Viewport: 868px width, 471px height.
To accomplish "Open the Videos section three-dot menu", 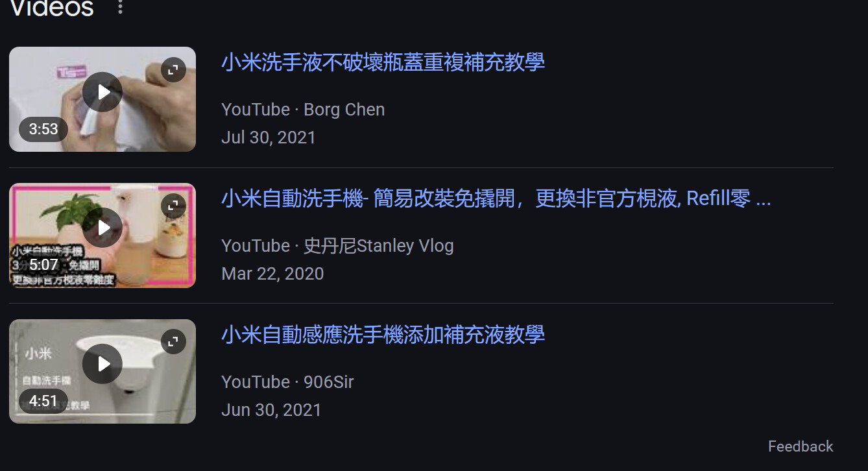I will (120, 7).
